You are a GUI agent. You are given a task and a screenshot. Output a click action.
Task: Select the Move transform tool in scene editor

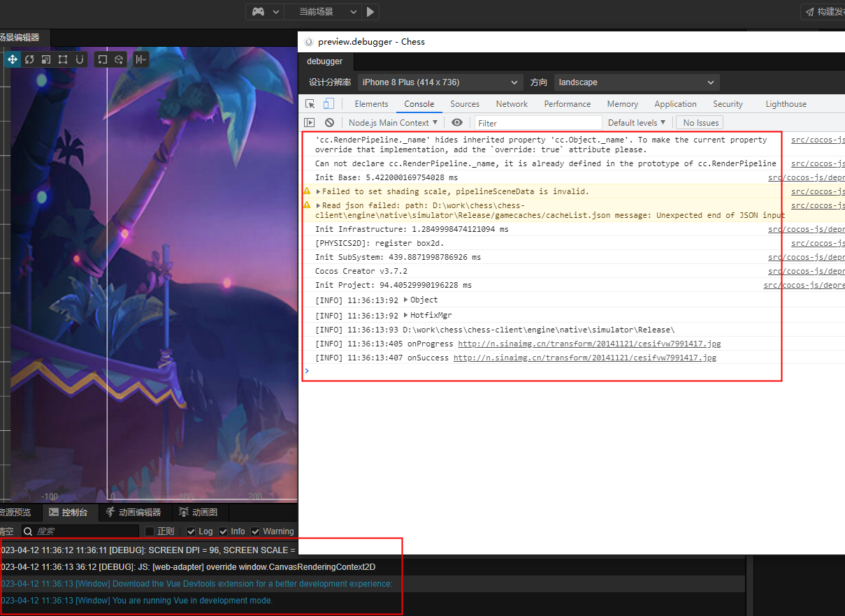(x=13, y=59)
